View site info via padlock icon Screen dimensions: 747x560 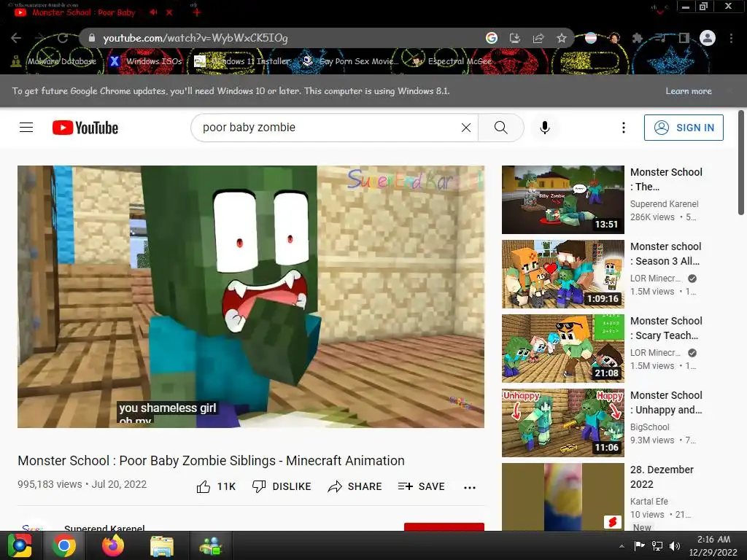point(92,38)
